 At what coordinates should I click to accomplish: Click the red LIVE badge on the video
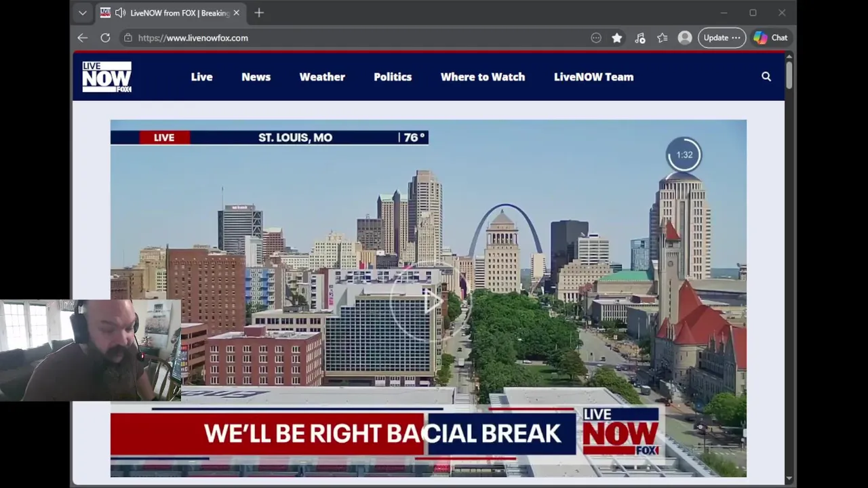coord(164,138)
